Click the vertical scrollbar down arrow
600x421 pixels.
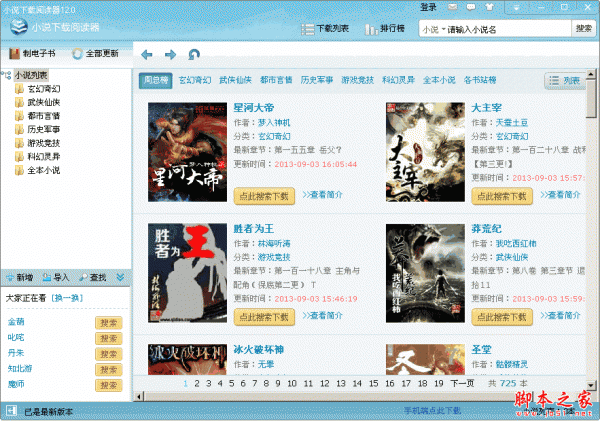click(x=591, y=385)
